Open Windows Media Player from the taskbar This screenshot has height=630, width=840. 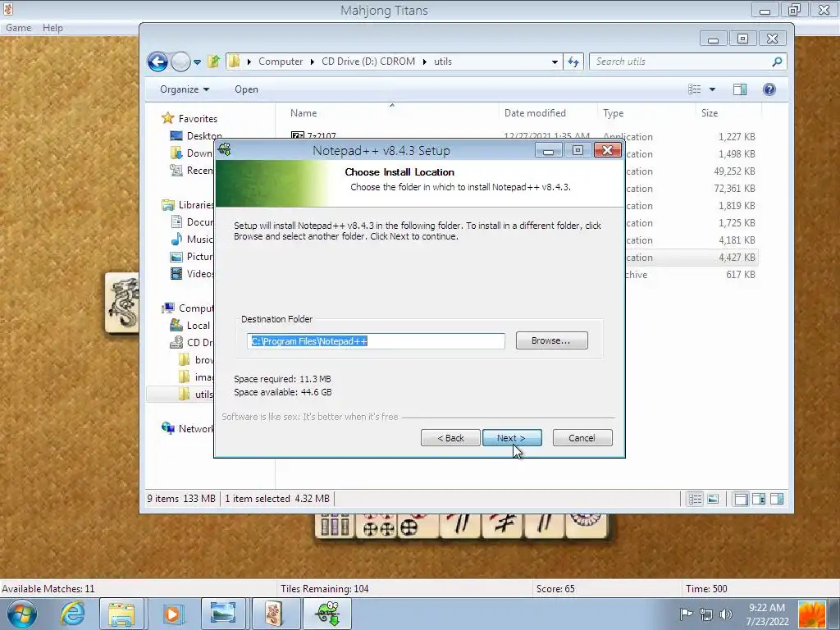(172, 614)
